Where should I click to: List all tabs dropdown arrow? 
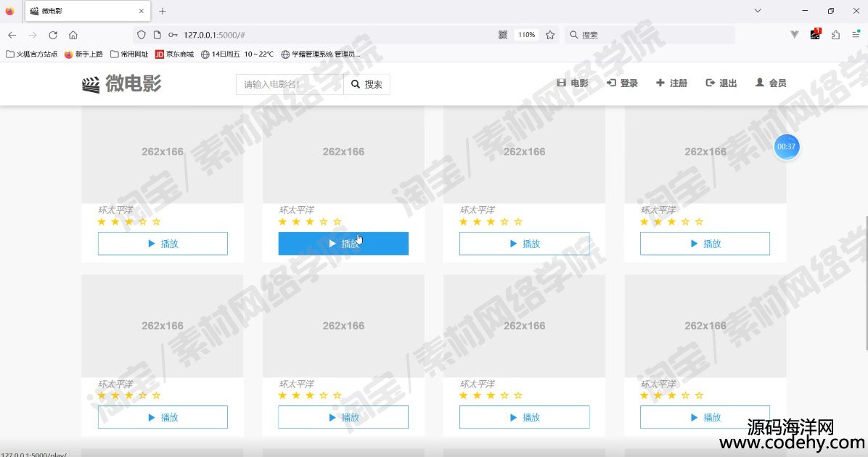pos(758,11)
